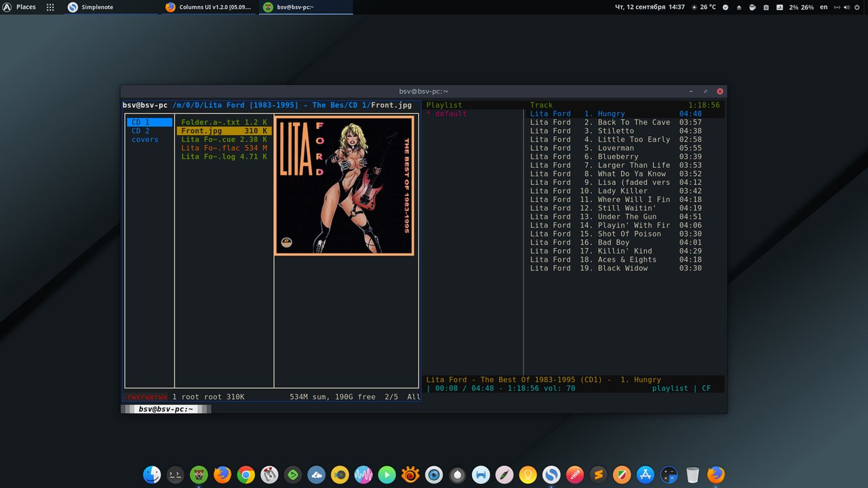Viewport: 868px width, 488px height.
Task: Open the 'en' keyboard layout menu
Action: coord(823,7)
